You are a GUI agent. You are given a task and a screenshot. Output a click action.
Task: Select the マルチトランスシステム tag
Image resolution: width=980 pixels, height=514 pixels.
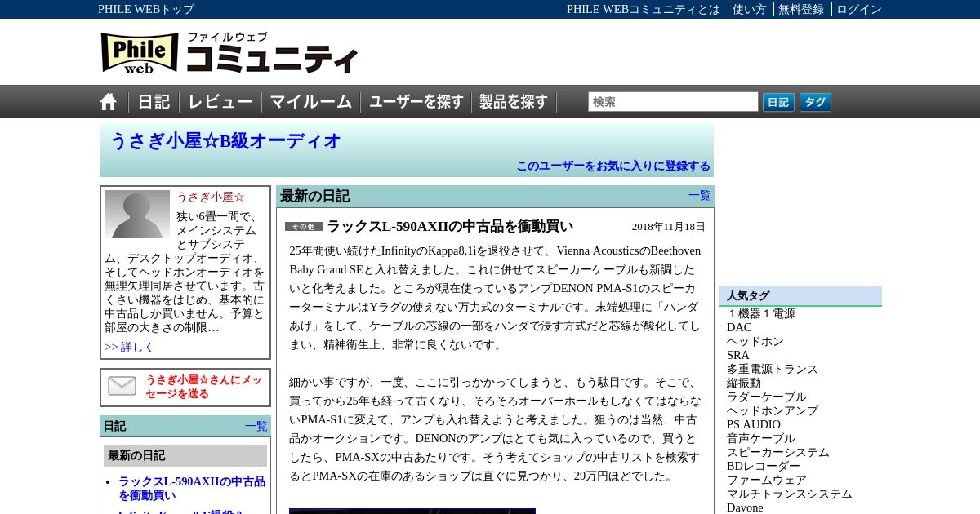[790, 494]
